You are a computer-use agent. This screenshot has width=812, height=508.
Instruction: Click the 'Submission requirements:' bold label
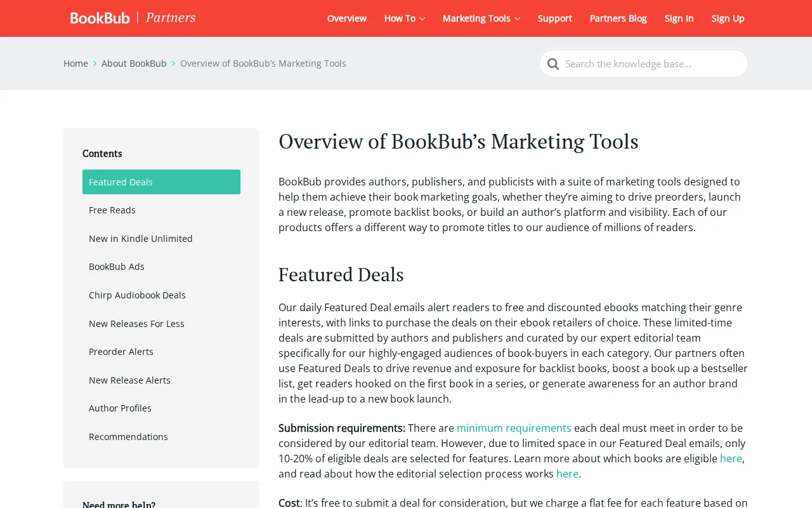pyautogui.click(x=342, y=428)
